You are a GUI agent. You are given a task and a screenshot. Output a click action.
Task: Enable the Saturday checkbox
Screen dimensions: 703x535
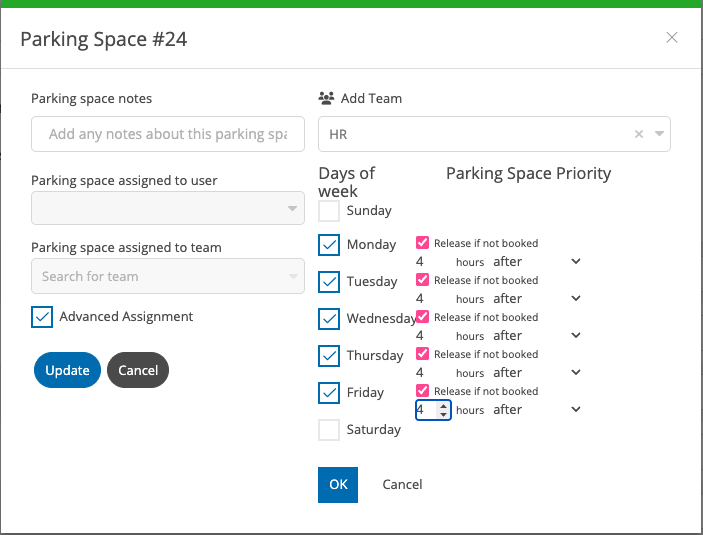point(329,430)
